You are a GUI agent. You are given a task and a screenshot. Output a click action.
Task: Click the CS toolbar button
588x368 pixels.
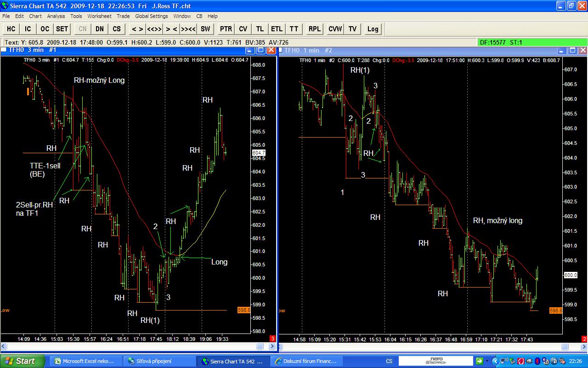117,29
